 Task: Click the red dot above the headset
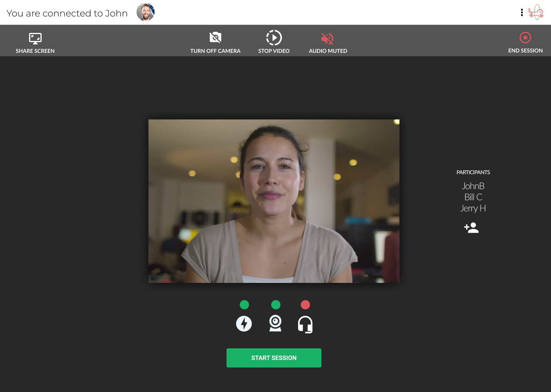305,305
